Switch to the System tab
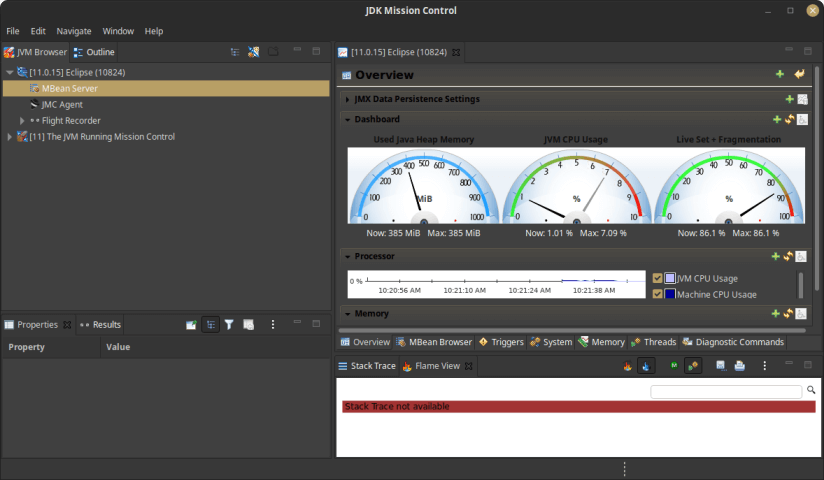Viewport: 824px width, 480px height. (551, 342)
